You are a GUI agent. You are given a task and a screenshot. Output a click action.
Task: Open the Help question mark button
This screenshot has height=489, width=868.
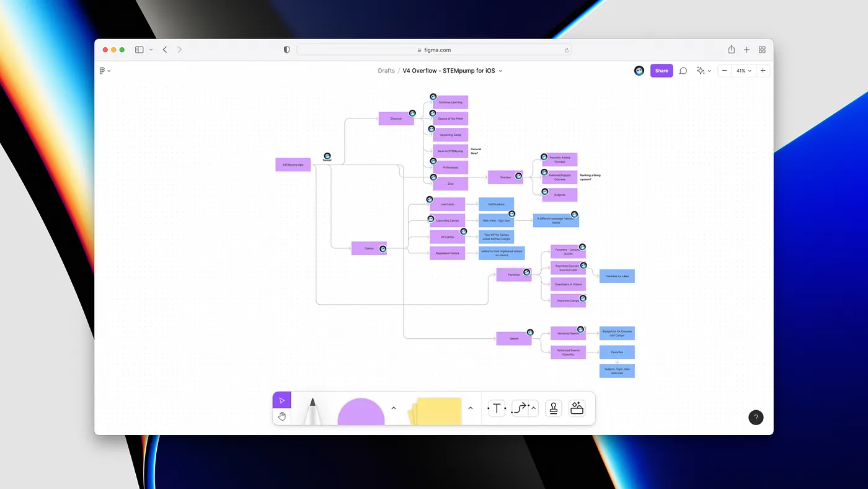pyautogui.click(x=756, y=418)
